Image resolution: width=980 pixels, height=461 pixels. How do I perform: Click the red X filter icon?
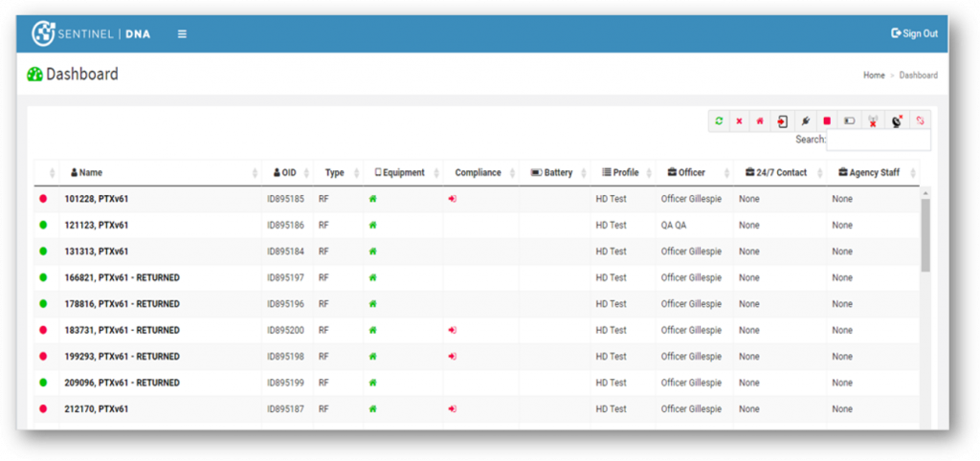740,121
